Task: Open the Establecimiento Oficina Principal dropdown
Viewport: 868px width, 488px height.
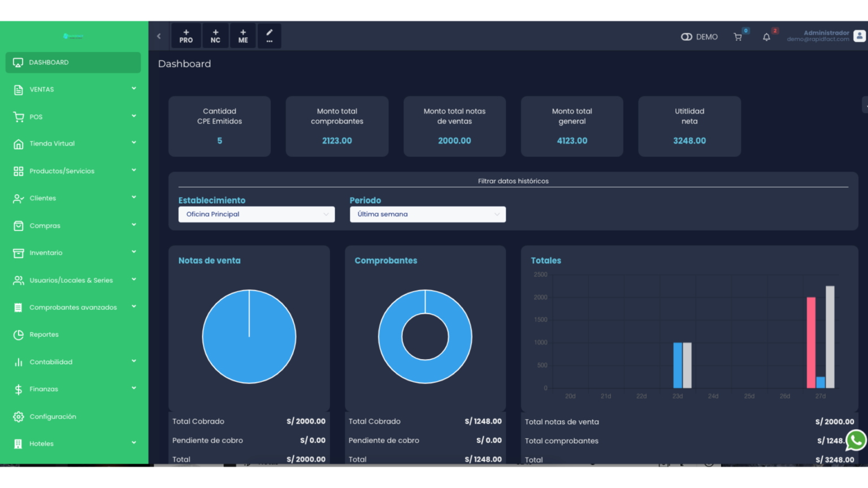Action: pos(257,214)
